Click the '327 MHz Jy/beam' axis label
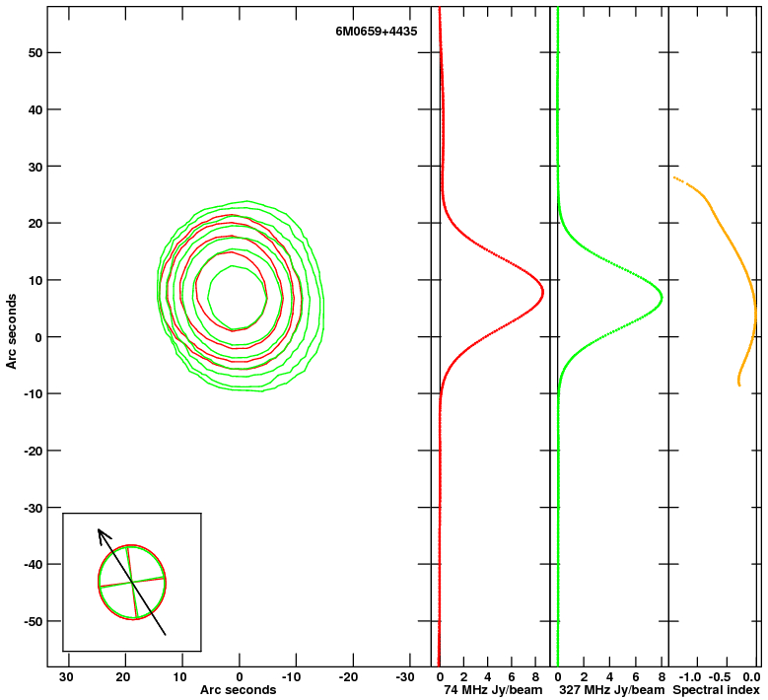 coord(612,690)
